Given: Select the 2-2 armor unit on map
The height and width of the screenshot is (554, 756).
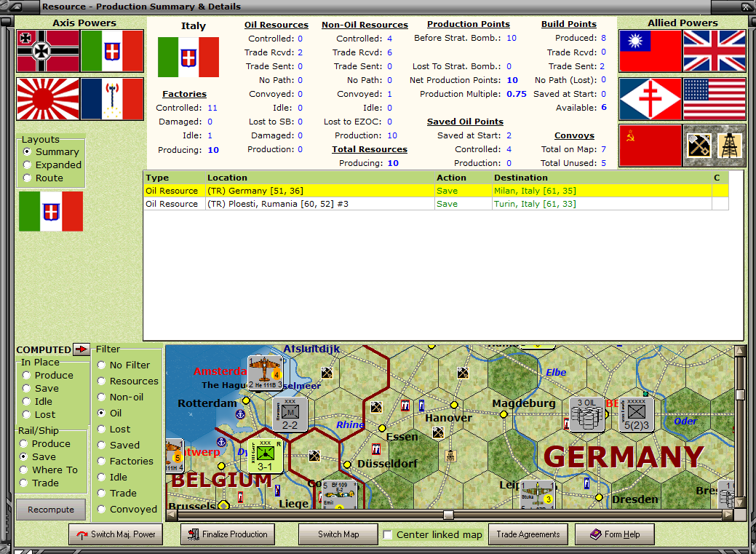Looking at the screenshot, I should [290, 414].
